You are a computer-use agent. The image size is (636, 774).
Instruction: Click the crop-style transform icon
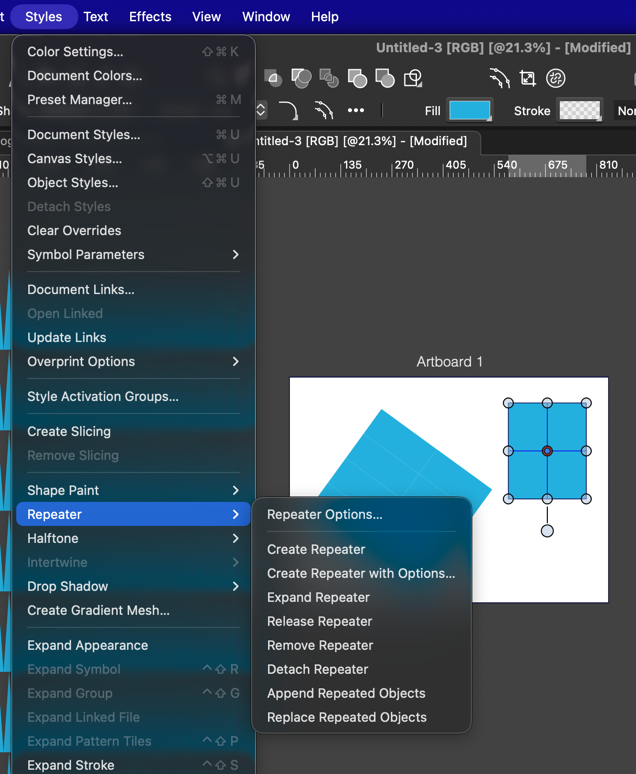pyautogui.click(x=528, y=78)
